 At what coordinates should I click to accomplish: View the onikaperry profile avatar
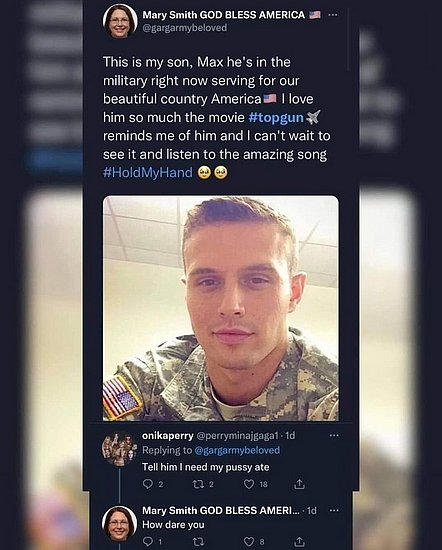pos(119,449)
